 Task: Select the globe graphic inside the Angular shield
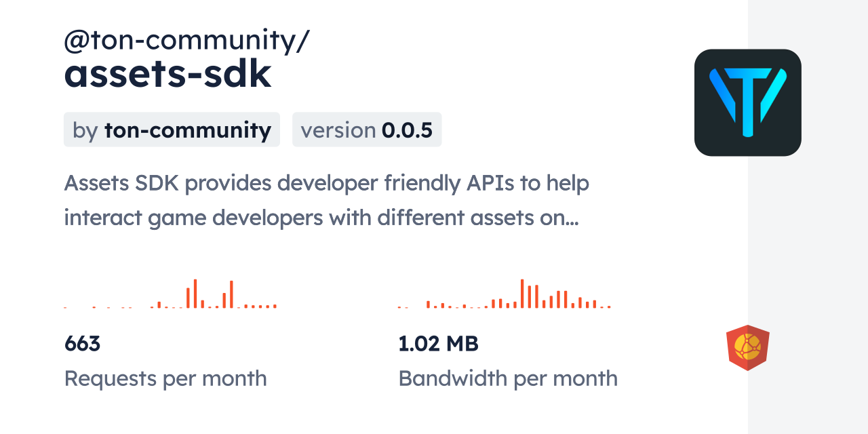(747, 347)
